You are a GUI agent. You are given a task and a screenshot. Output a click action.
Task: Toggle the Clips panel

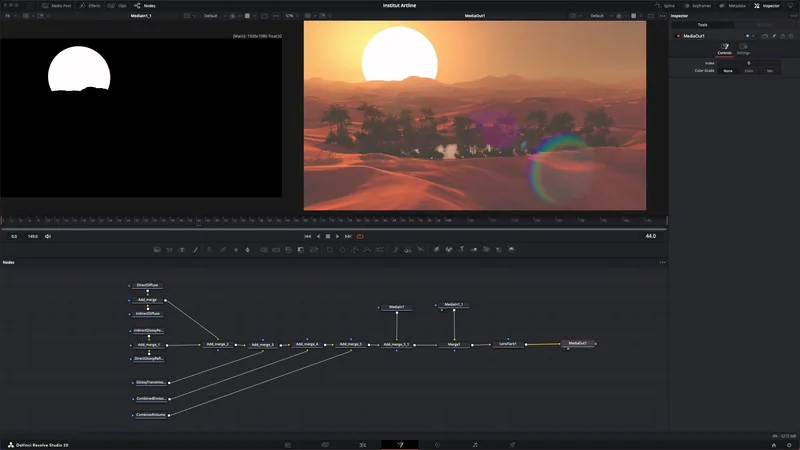tap(117, 6)
